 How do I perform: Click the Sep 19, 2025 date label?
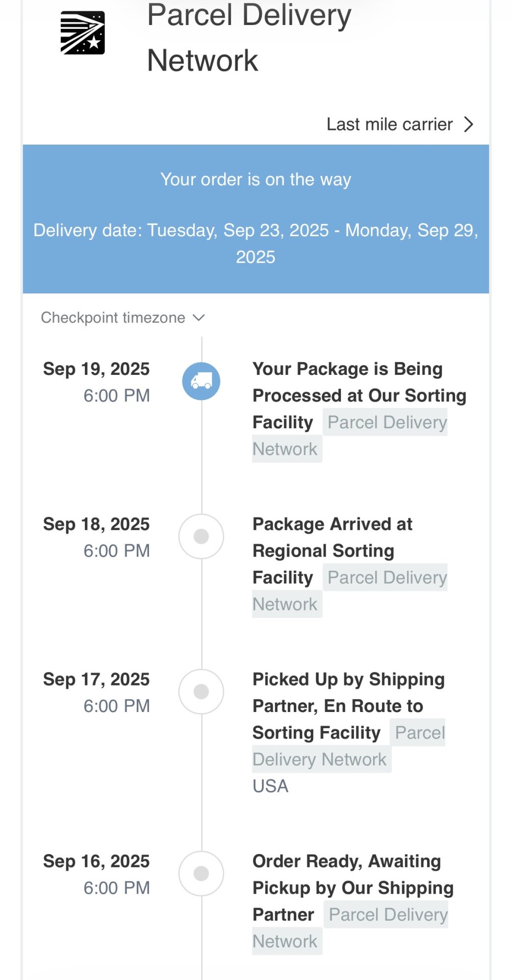(x=96, y=369)
